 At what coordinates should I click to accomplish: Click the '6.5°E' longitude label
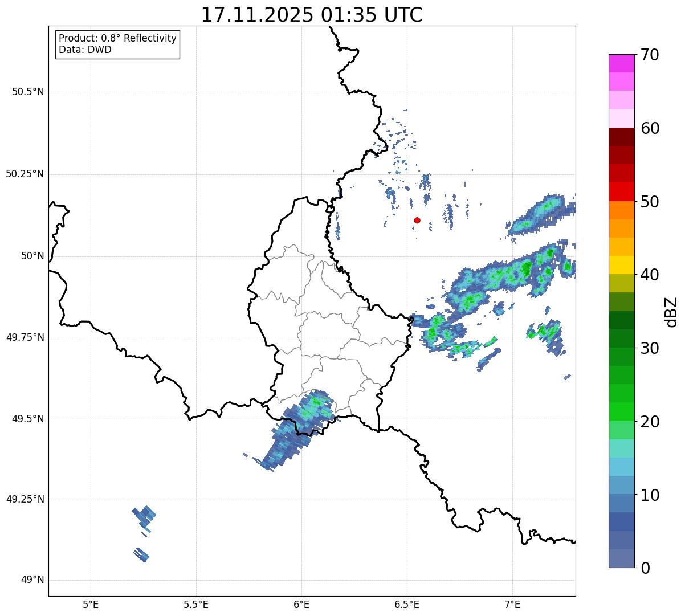[x=407, y=604]
